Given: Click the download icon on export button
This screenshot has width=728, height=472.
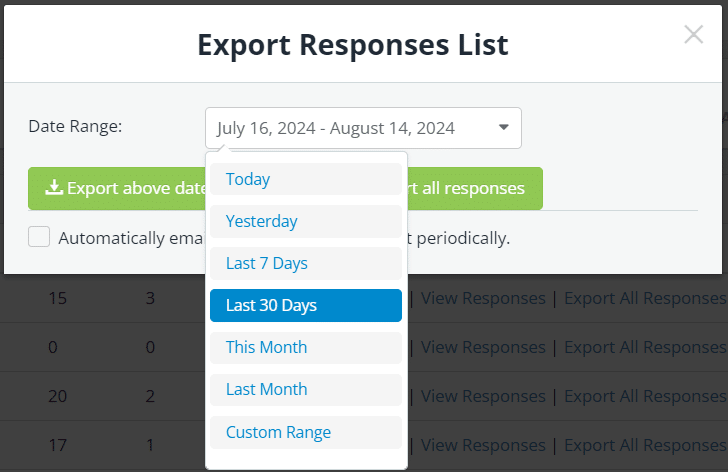Looking at the screenshot, I should [54, 188].
